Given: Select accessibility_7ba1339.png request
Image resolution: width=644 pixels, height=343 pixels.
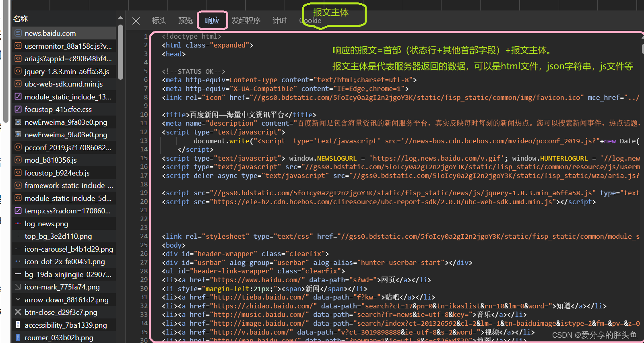Looking at the screenshot, I should pos(64,325).
